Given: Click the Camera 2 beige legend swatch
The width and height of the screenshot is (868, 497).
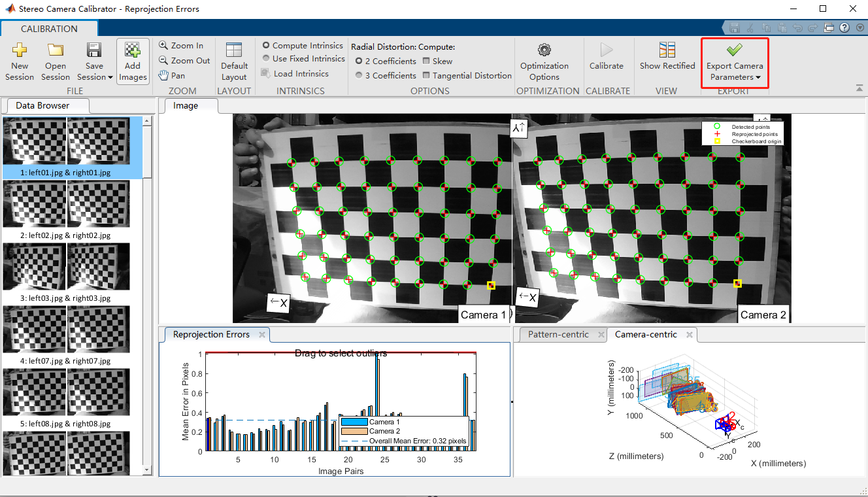Looking at the screenshot, I should [354, 431].
